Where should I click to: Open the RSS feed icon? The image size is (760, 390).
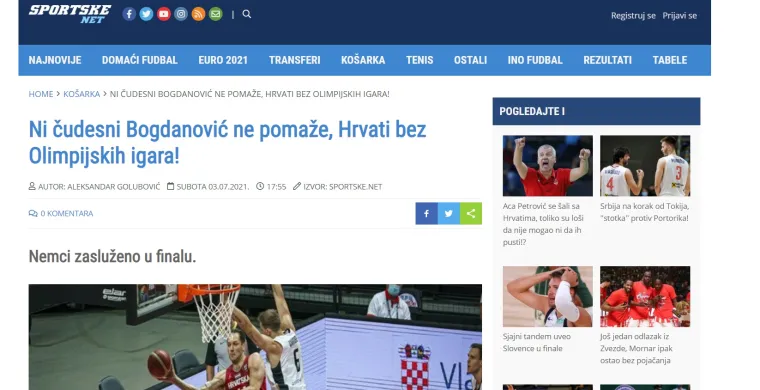(x=198, y=14)
